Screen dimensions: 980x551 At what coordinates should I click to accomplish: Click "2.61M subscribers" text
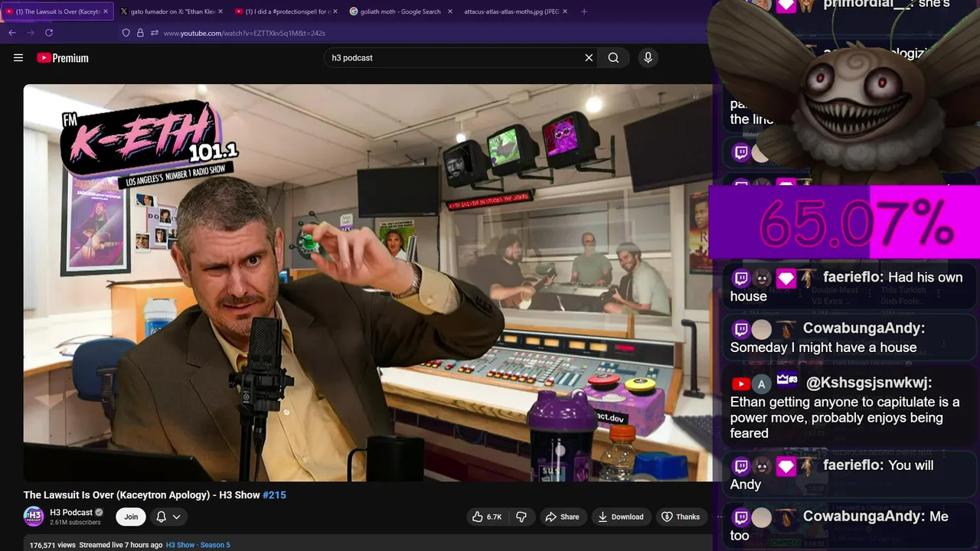(75, 523)
